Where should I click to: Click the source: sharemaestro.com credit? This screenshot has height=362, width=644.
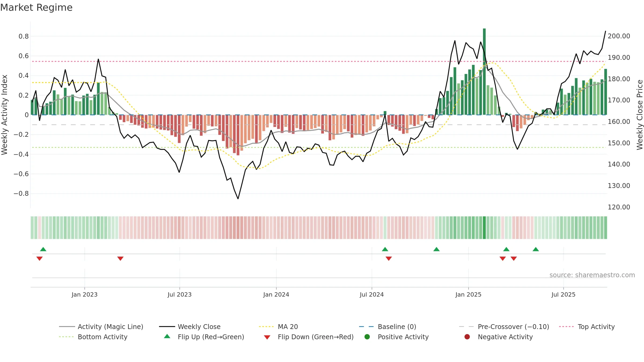click(592, 275)
